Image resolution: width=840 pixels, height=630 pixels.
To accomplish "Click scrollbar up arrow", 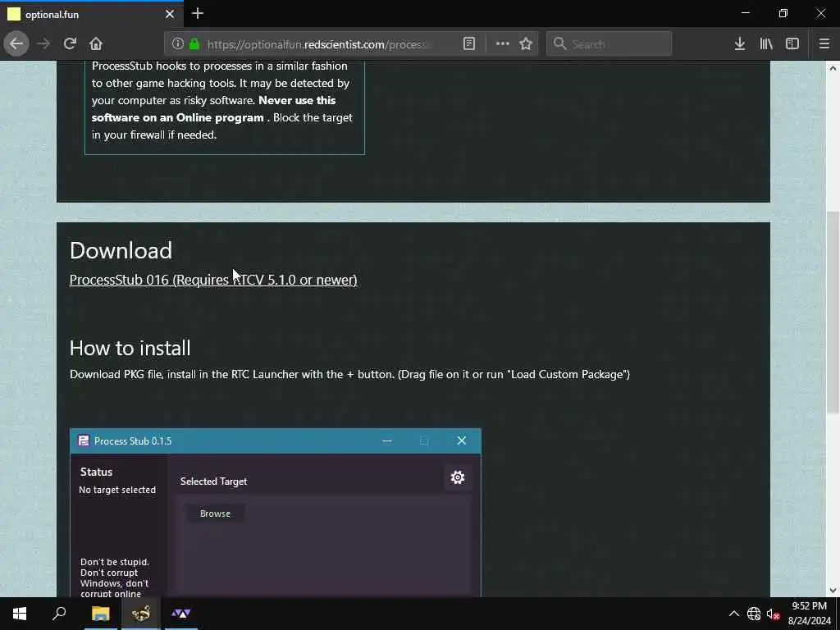I will [x=833, y=68].
